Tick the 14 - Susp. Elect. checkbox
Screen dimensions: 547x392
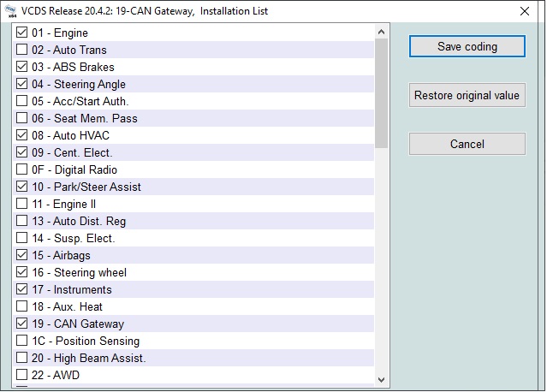[21, 238]
